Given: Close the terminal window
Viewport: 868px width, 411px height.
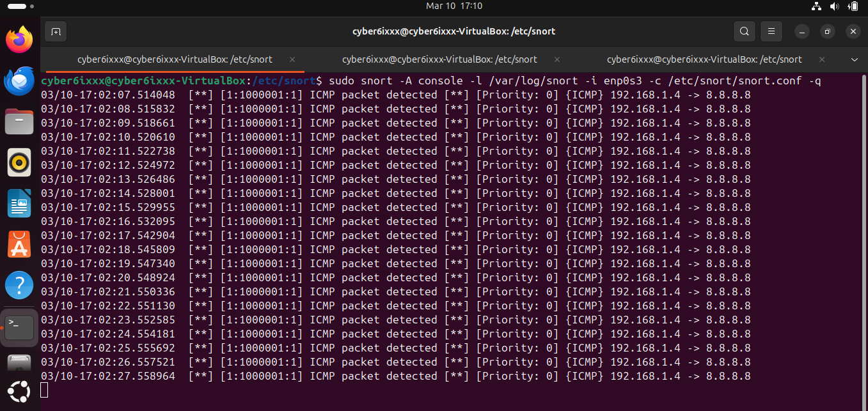Looking at the screenshot, I should pos(852,31).
